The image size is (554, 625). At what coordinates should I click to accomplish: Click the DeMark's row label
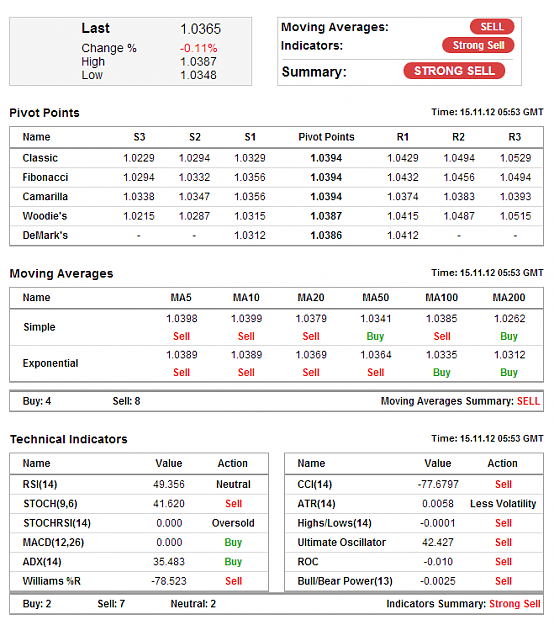pyautogui.click(x=45, y=235)
